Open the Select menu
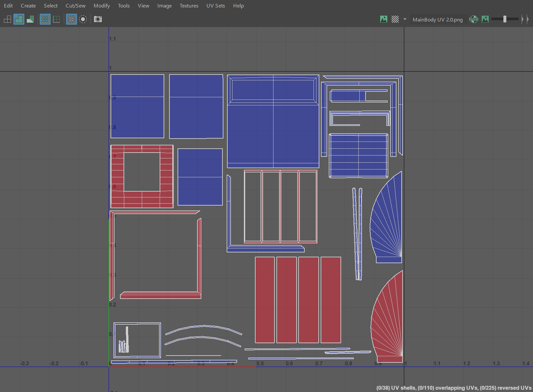533x392 pixels. tap(51, 6)
